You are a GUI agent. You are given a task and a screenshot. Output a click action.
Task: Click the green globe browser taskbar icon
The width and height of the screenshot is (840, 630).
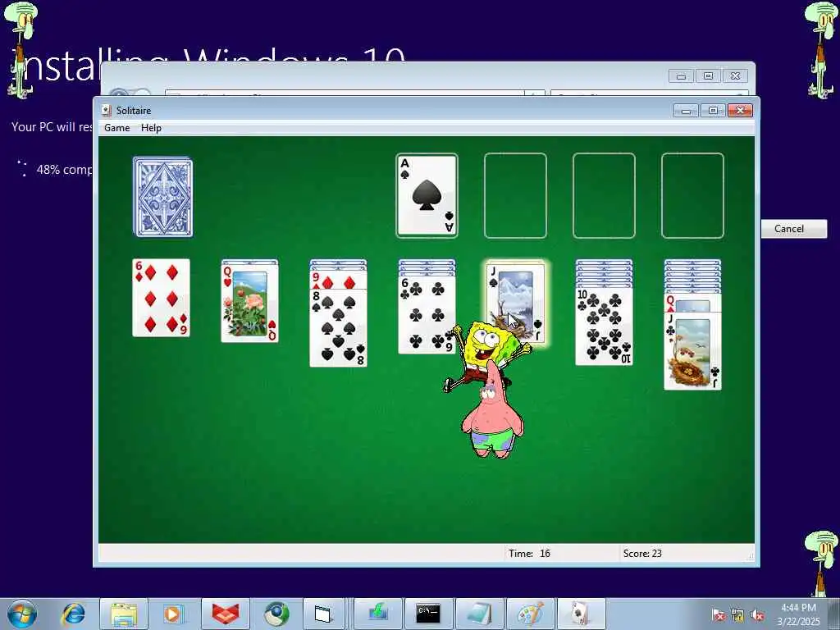(276, 614)
